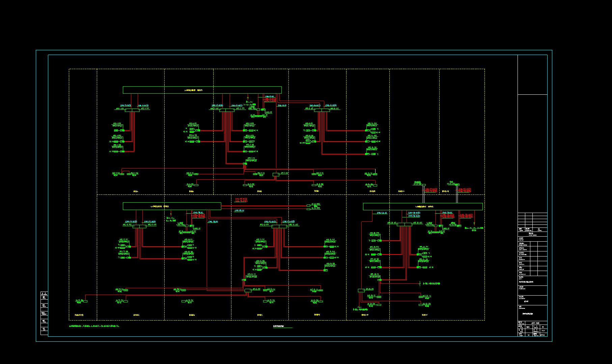Select the green busbar rectangle in lower-left section
612x364 pixels.
(172, 206)
